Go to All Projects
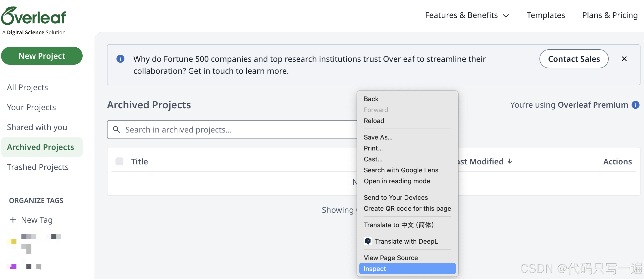Screen dimensions: 644x279 28,87
